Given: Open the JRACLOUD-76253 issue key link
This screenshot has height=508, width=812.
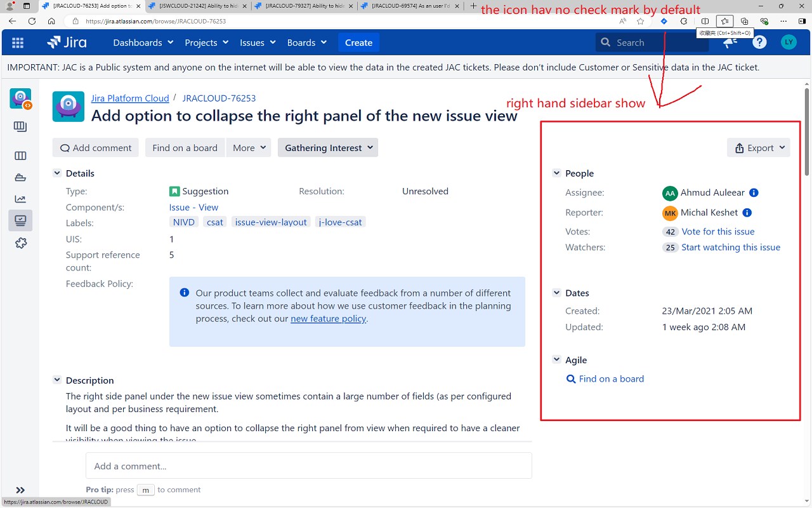Looking at the screenshot, I should pos(219,98).
